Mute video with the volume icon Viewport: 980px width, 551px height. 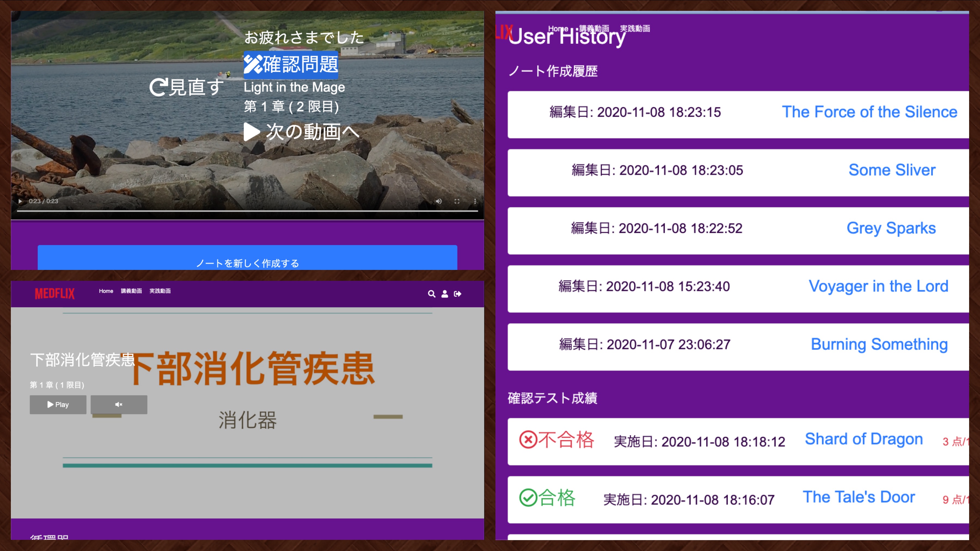(439, 201)
